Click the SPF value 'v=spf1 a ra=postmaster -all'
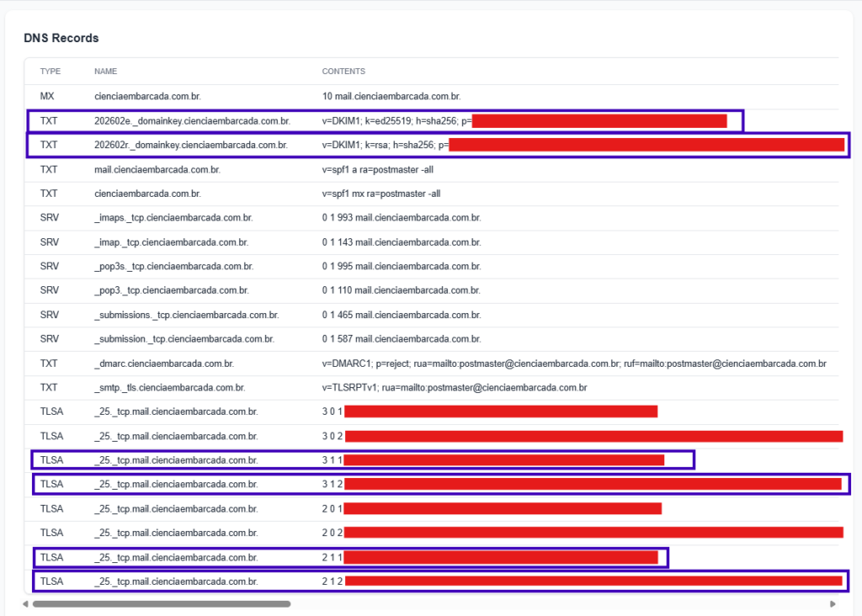This screenshot has width=862, height=616. tap(378, 169)
